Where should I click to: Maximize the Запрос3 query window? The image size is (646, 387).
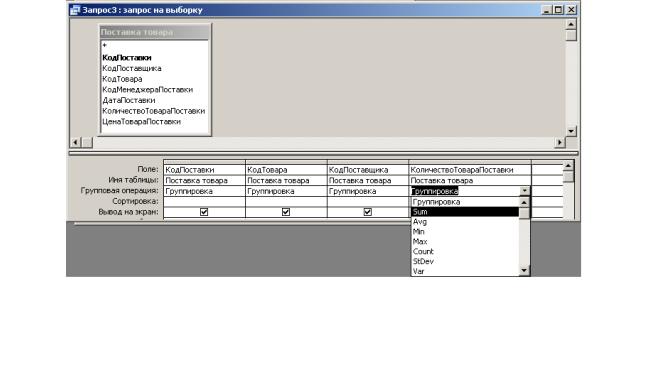point(558,10)
